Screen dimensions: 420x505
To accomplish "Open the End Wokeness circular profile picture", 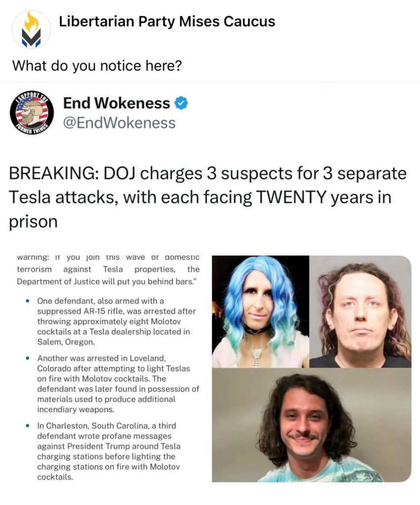I will pyautogui.click(x=32, y=113).
